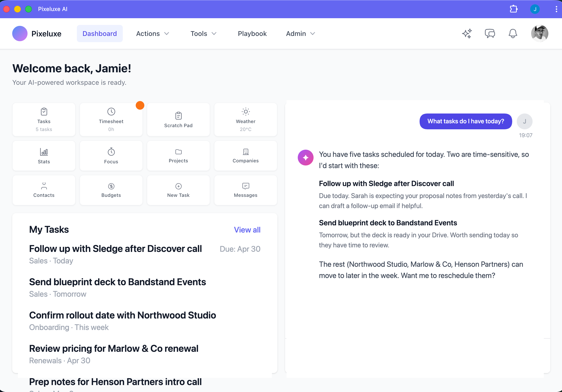562x392 pixels.
Task: Open the notifications bell
Action: [x=513, y=34]
